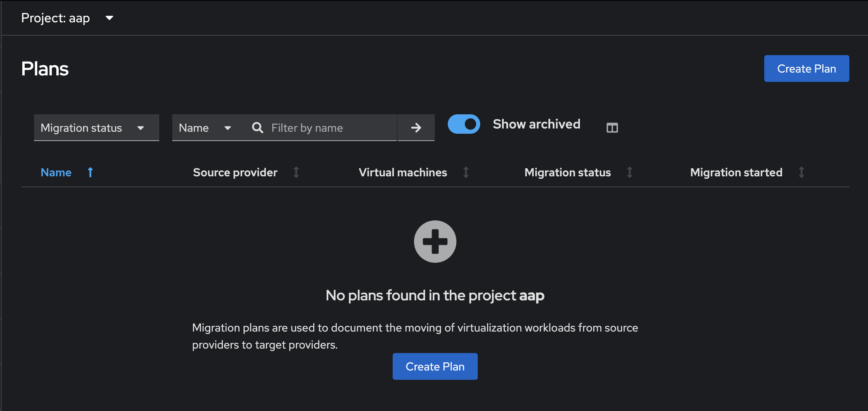This screenshot has width=868, height=411.
Task: Sort by Source provider column icon
Action: (x=296, y=173)
